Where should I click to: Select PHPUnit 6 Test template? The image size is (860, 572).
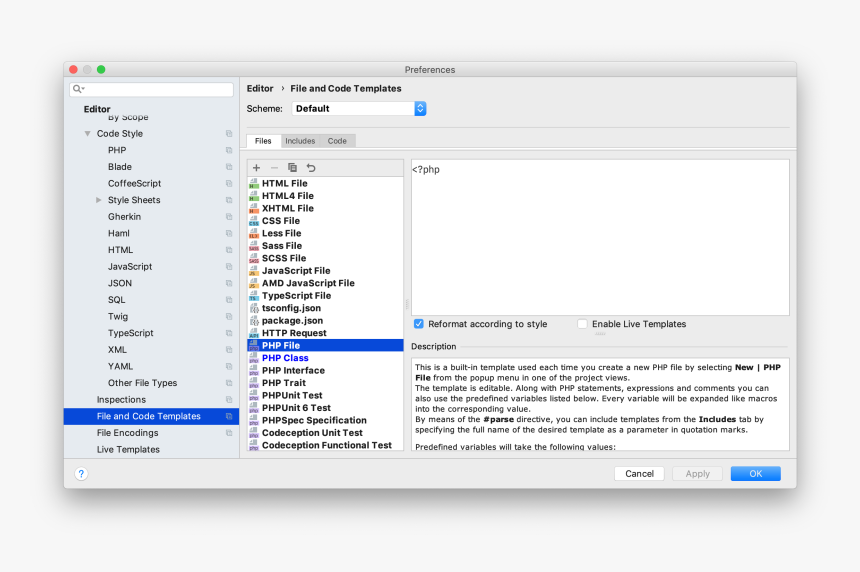point(325,408)
